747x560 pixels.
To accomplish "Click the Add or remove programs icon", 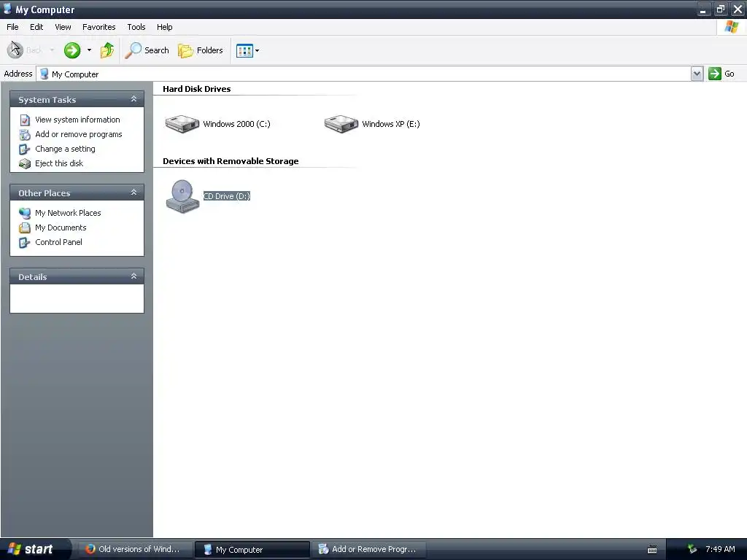I will (x=25, y=135).
